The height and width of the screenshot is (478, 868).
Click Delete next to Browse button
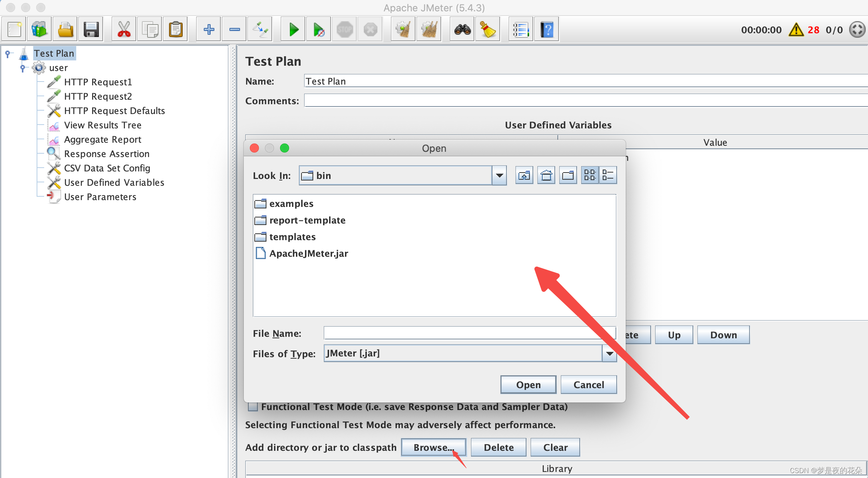pyautogui.click(x=499, y=447)
